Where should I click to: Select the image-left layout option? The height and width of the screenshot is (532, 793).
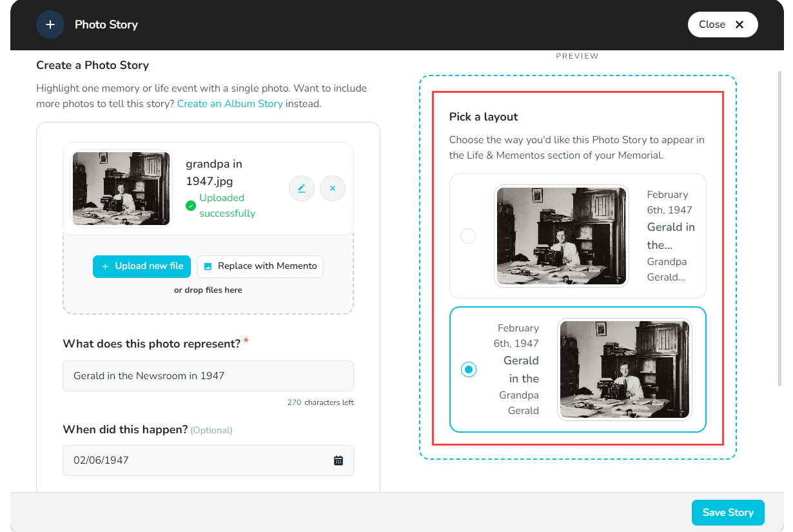468,236
